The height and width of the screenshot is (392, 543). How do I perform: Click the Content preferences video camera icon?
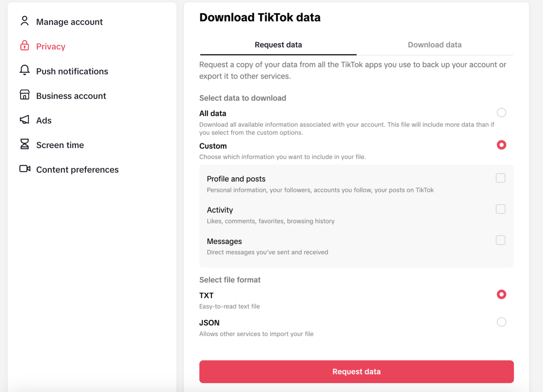pyautogui.click(x=24, y=169)
